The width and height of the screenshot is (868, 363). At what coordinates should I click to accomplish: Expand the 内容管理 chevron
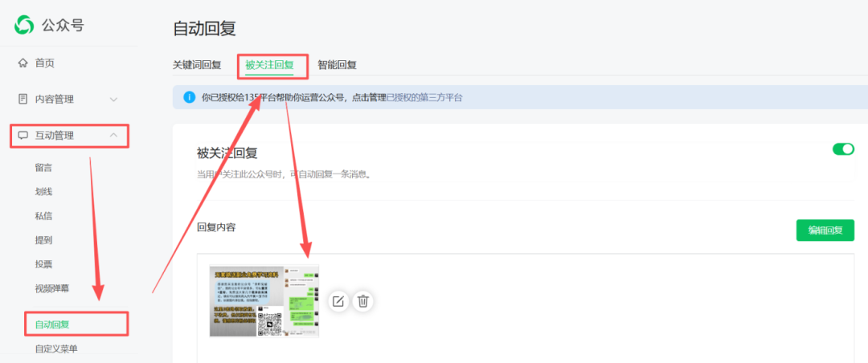tap(113, 99)
